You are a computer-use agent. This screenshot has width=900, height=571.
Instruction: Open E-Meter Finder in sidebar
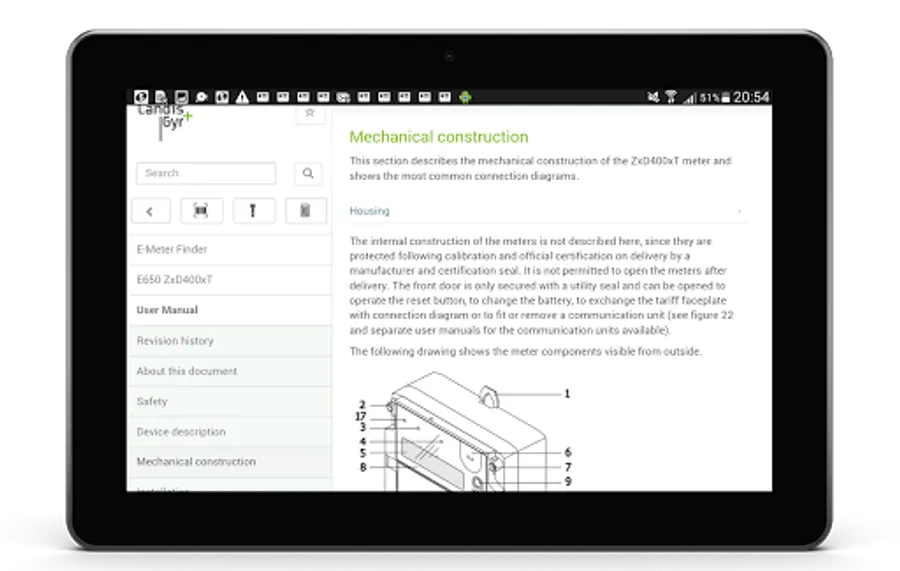tap(230, 250)
